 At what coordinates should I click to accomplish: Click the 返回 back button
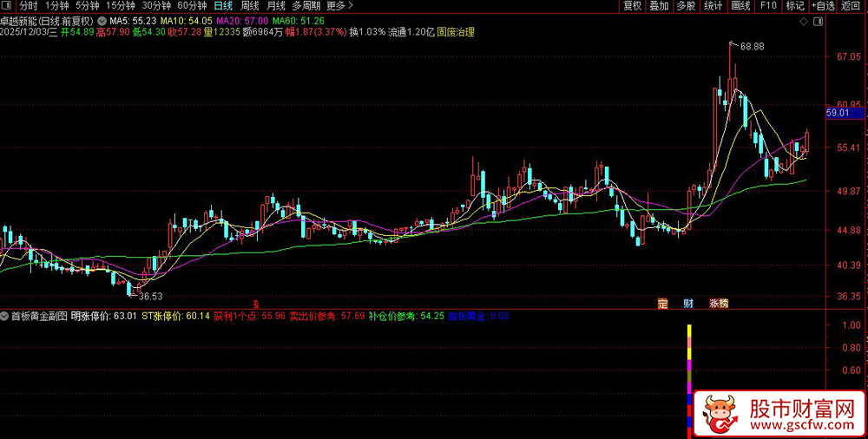pyautogui.click(x=852, y=6)
